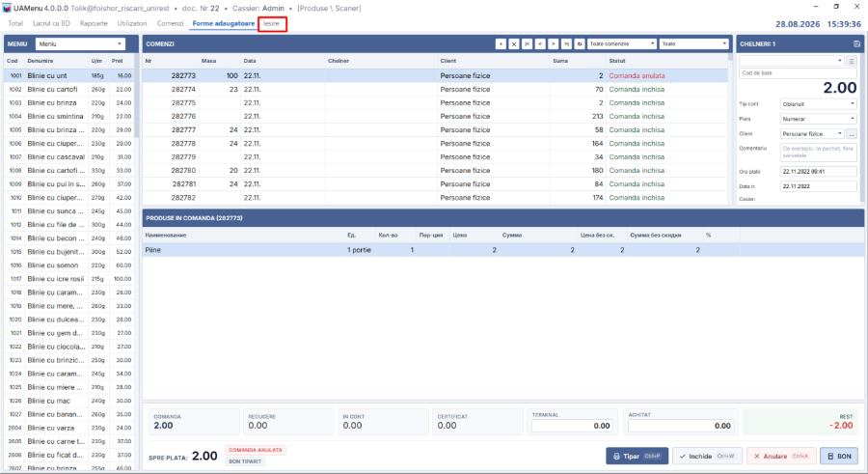Select order 282780 row
The width and height of the screenshot is (868, 474).
[x=435, y=170]
